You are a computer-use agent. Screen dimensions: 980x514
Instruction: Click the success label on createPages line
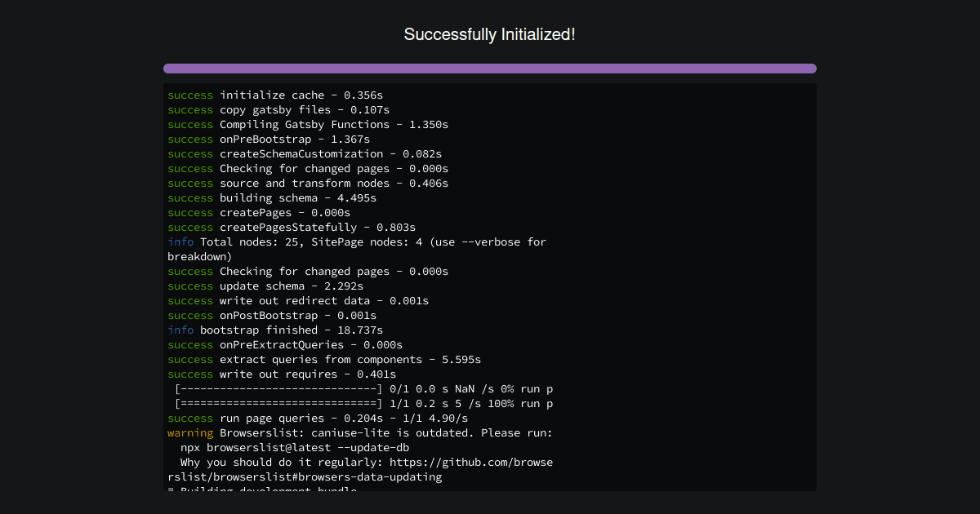(x=189, y=212)
